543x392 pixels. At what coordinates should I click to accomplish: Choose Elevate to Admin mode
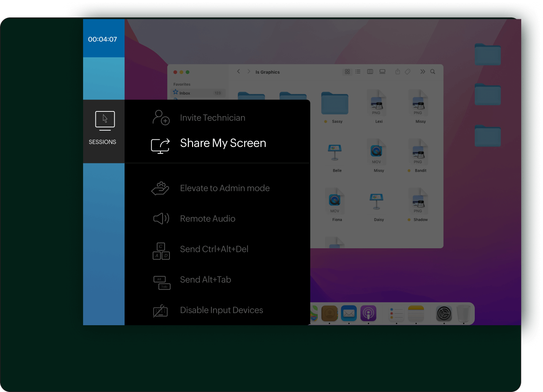225,188
